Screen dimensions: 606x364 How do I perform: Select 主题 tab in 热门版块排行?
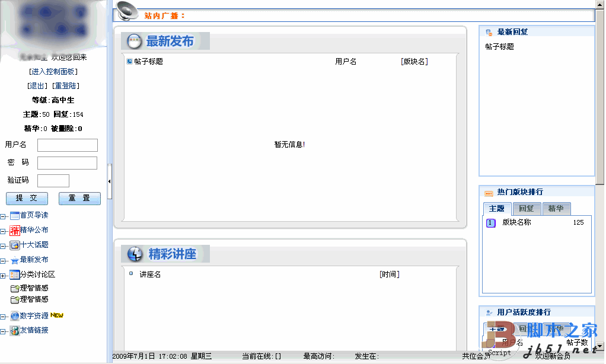point(497,209)
